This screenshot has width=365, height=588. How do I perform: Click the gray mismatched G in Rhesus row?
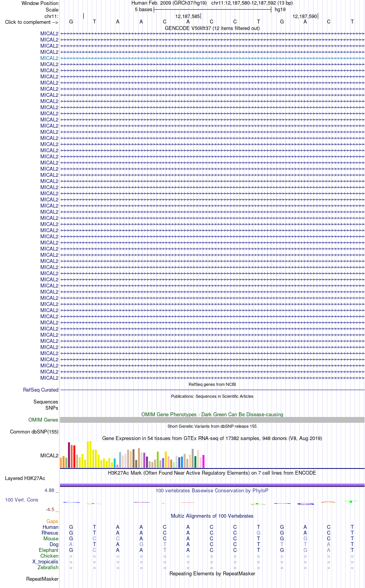pyautogui.click(x=259, y=533)
